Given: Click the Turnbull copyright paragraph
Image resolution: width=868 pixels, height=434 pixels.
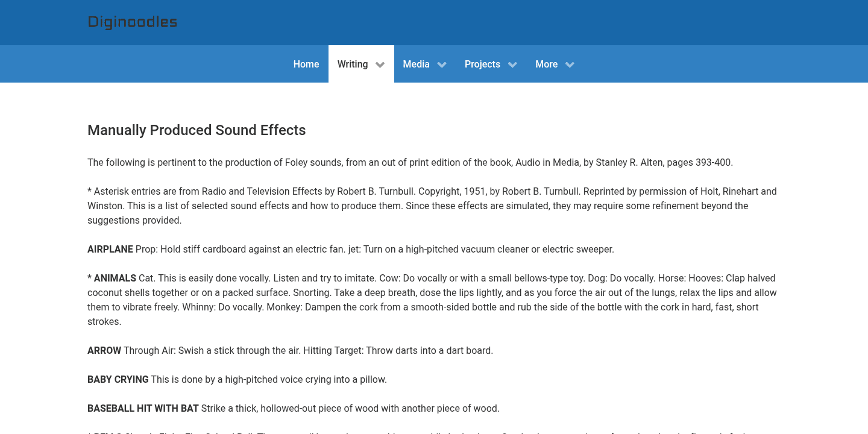Looking at the screenshot, I should [432, 206].
